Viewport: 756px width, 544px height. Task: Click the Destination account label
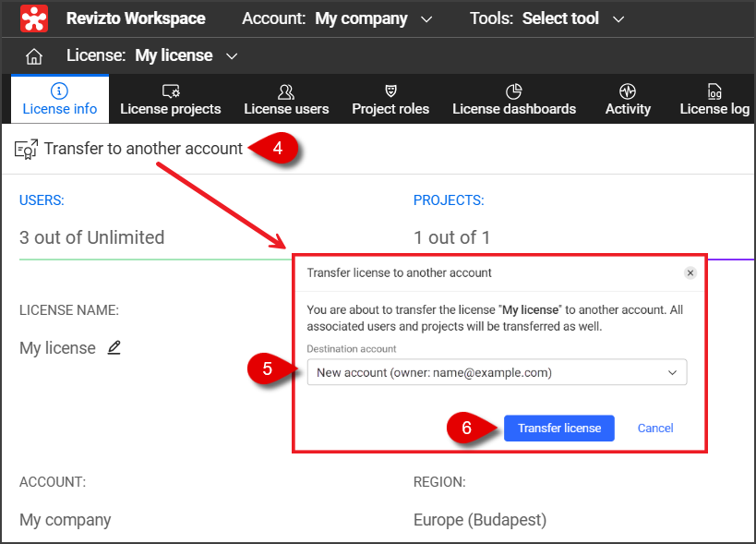point(352,349)
